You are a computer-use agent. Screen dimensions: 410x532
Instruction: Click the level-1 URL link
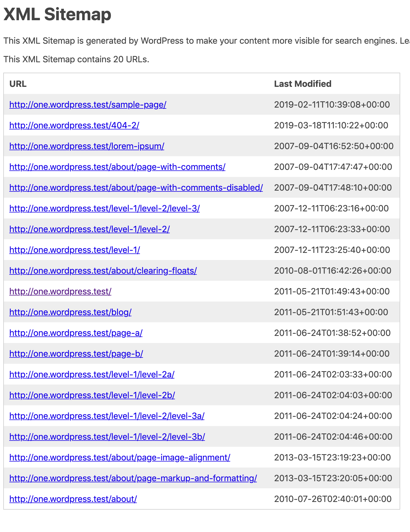(74, 250)
